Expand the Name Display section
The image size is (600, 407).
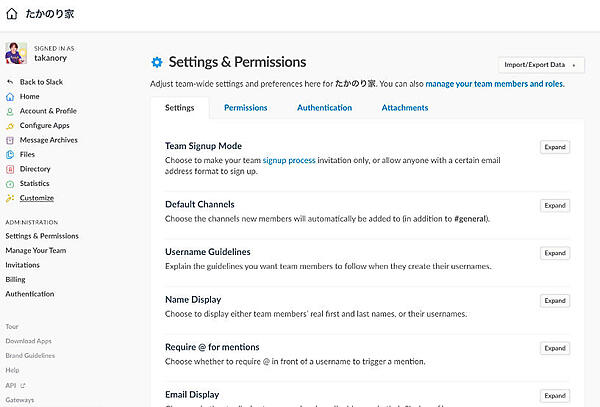pos(555,300)
